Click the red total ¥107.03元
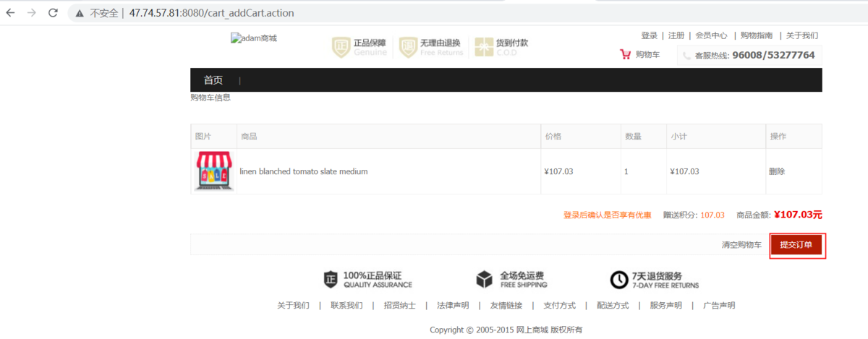 pyautogui.click(x=798, y=215)
